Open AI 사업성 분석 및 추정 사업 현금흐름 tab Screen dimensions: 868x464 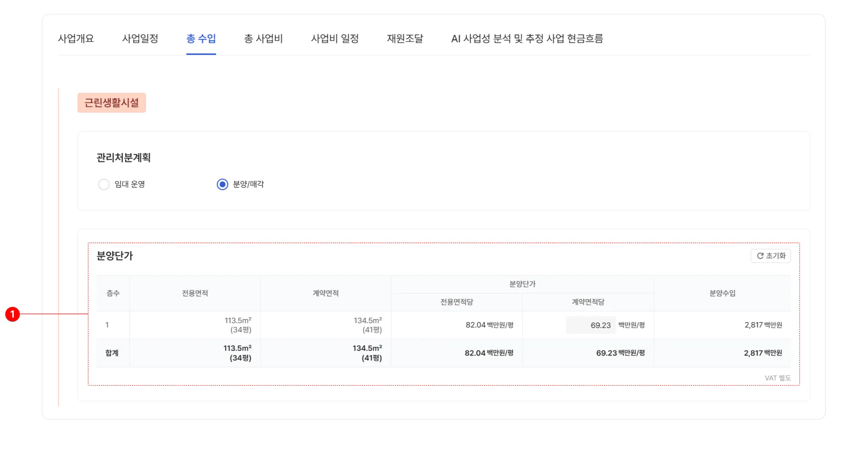527,39
